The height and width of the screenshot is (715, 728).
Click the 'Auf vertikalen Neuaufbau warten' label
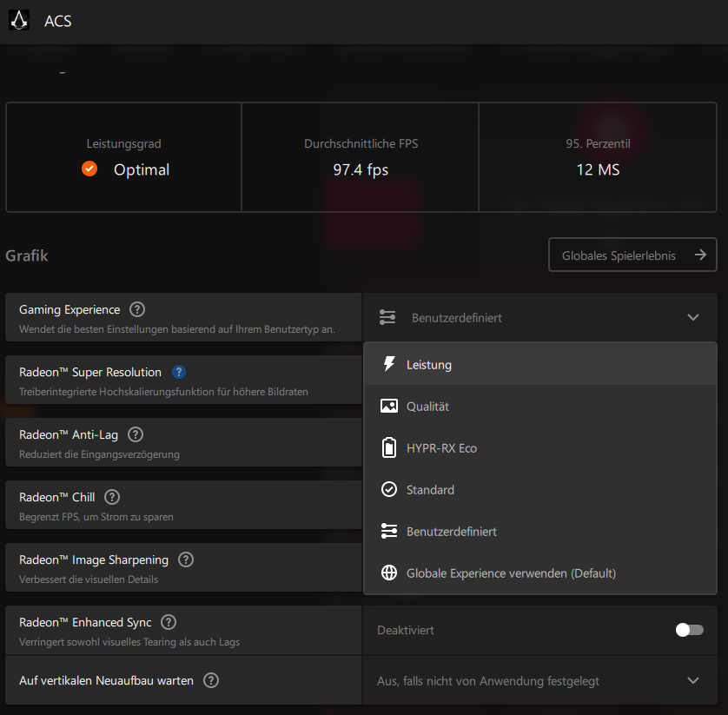(x=106, y=680)
